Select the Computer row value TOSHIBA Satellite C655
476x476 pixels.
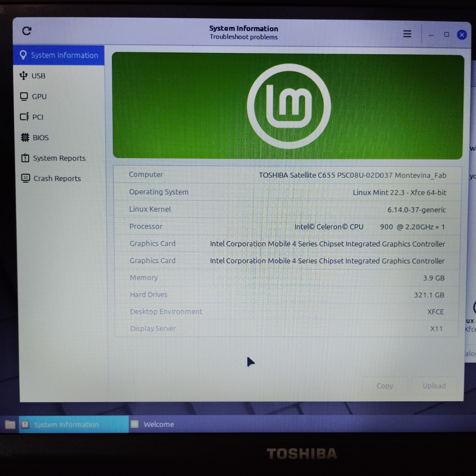point(353,175)
